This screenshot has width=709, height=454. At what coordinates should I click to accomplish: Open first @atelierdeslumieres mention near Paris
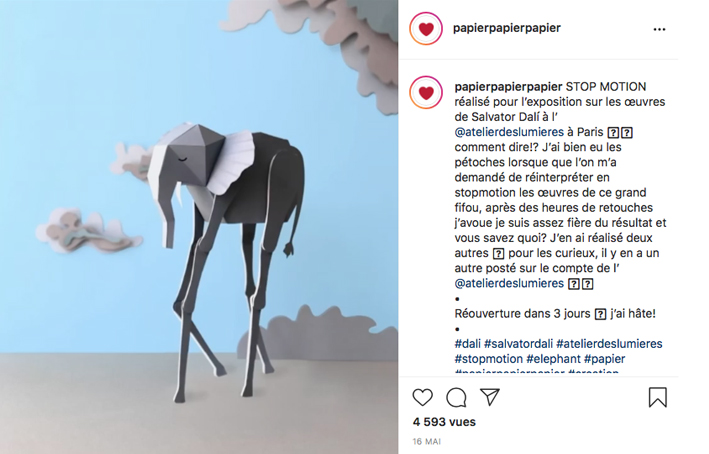pos(509,132)
